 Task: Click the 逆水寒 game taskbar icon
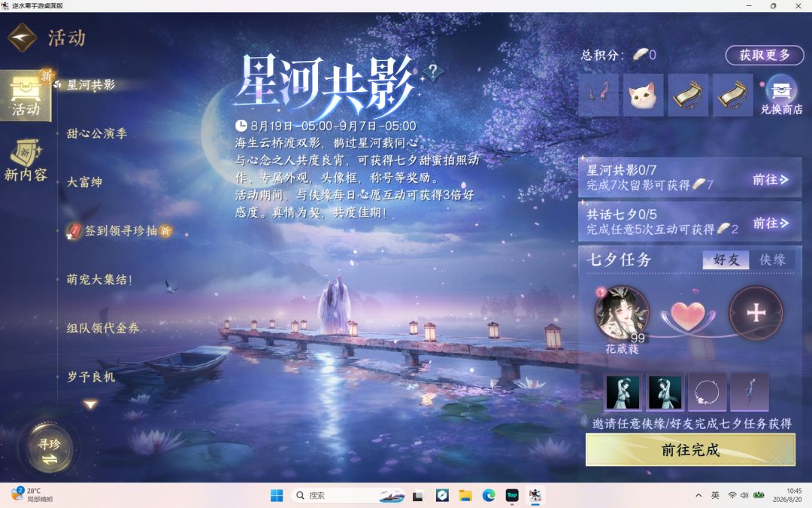535,495
